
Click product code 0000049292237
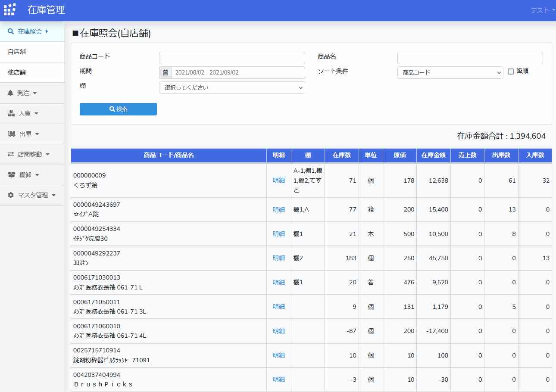tap(97, 253)
